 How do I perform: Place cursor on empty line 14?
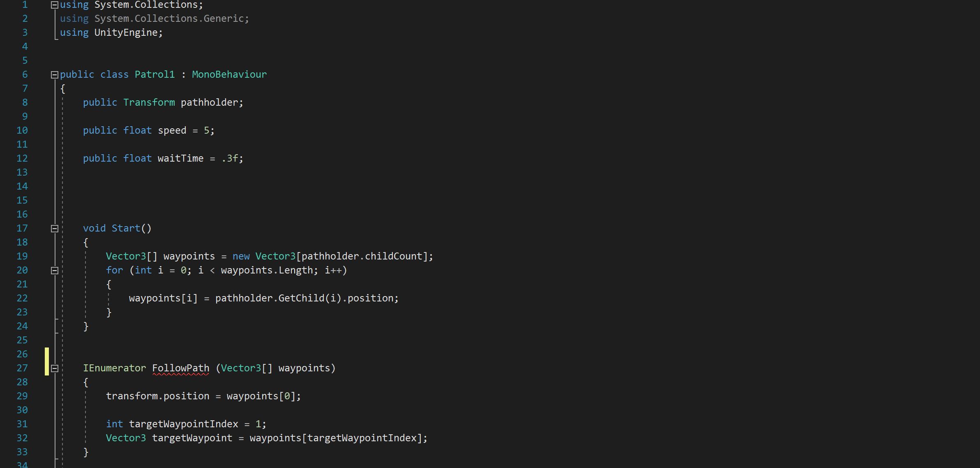pyautogui.click(x=164, y=186)
